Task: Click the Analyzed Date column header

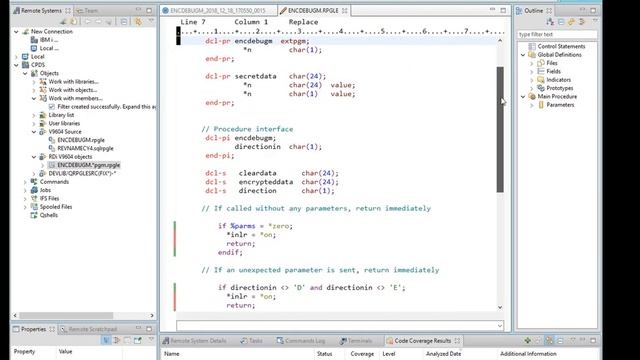Action: pyautogui.click(x=443, y=354)
